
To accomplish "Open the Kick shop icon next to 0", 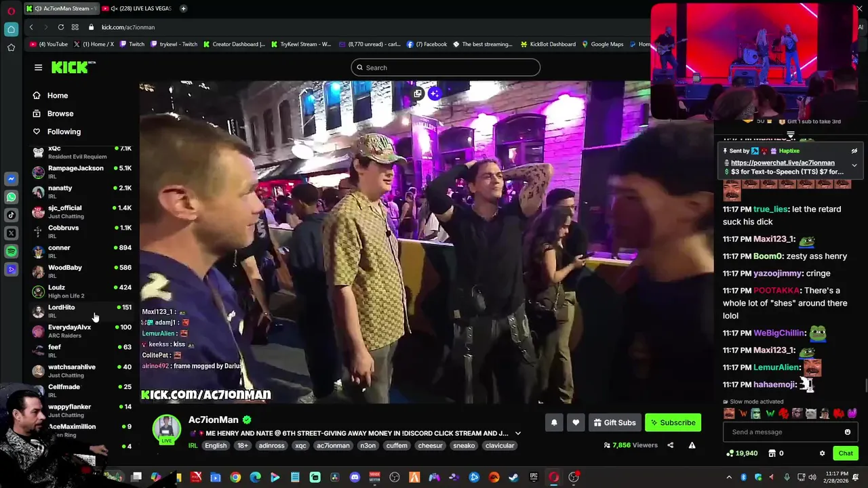I will [x=772, y=453].
